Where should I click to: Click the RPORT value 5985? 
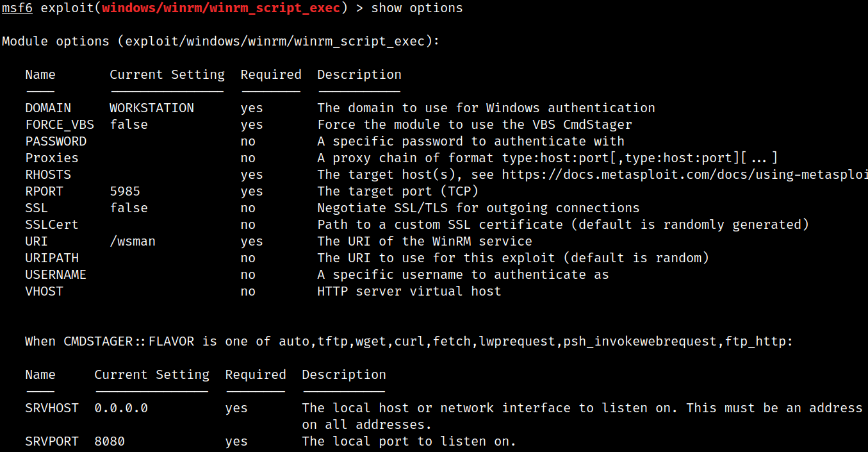(x=125, y=191)
